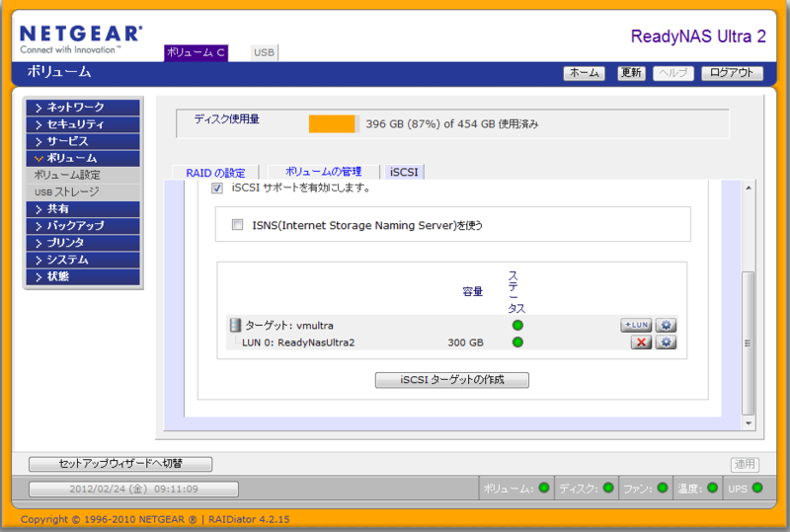Collapse the ボリューム sidebar menu
The height and width of the screenshot is (532, 790).
[x=83, y=158]
